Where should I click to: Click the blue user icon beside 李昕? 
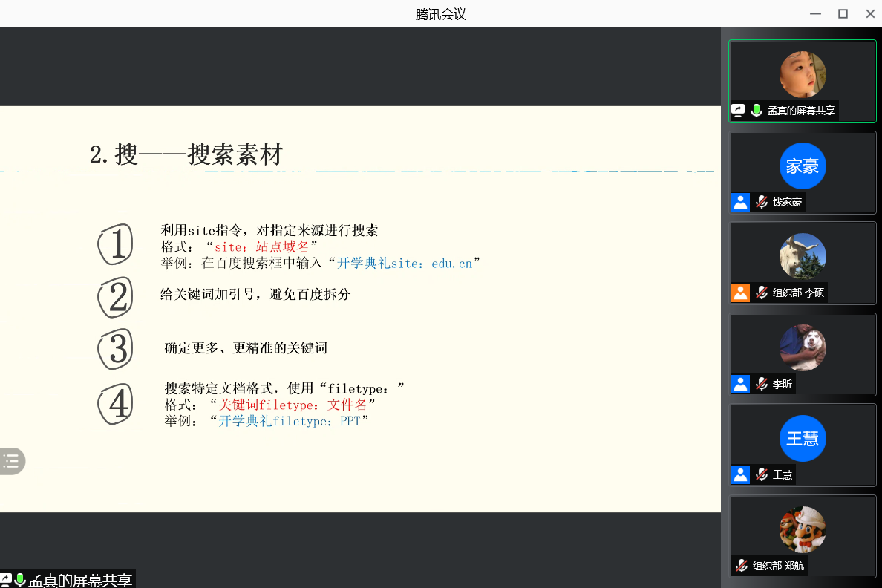[x=740, y=384]
